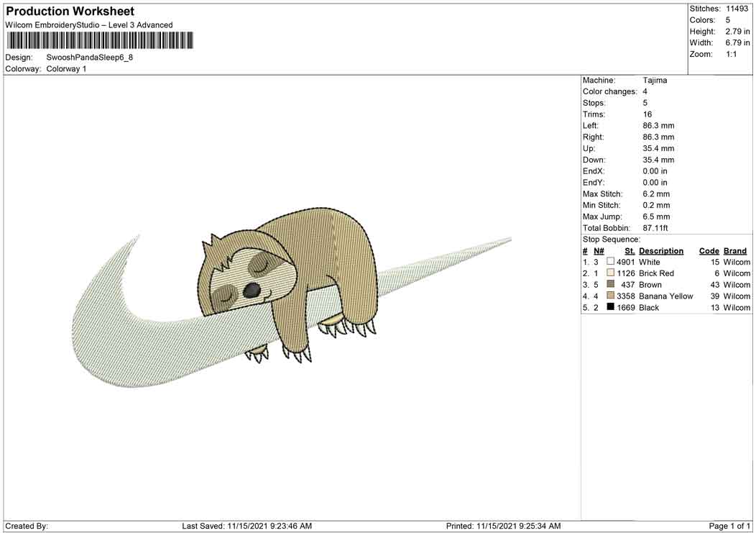Click the N# column header

click(599, 251)
